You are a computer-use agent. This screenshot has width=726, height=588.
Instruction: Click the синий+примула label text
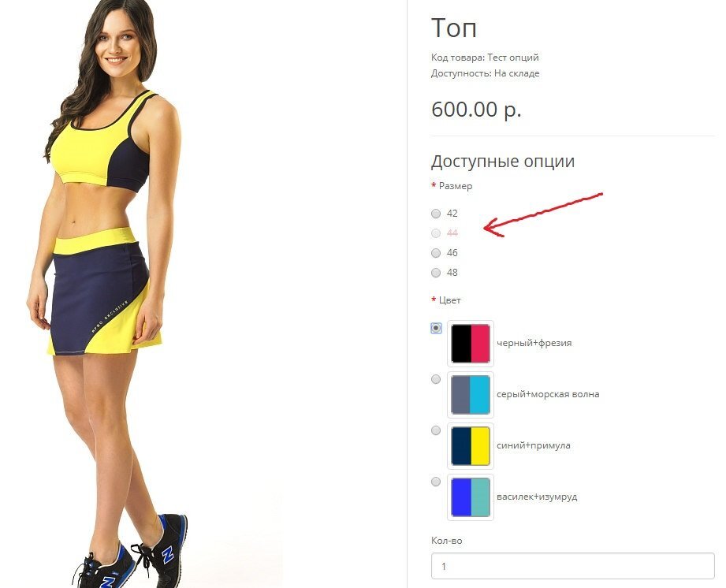click(534, 445)
